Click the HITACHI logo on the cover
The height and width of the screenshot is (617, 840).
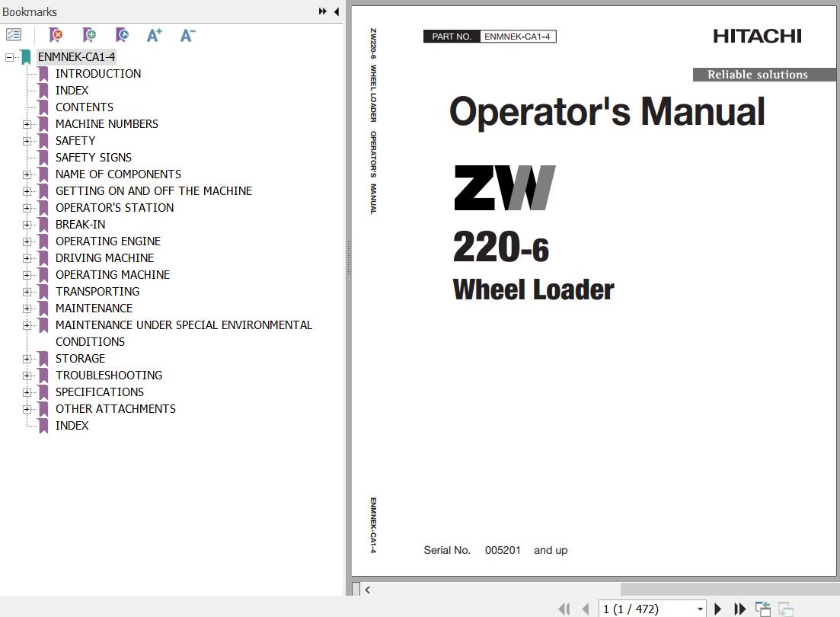click(x=757, y=37)
